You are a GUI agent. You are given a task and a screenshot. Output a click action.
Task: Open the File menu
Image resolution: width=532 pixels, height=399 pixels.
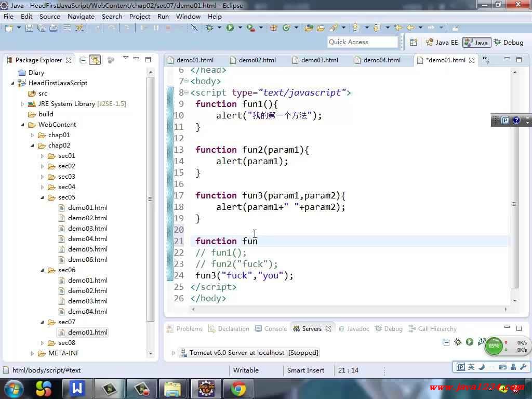8,16
